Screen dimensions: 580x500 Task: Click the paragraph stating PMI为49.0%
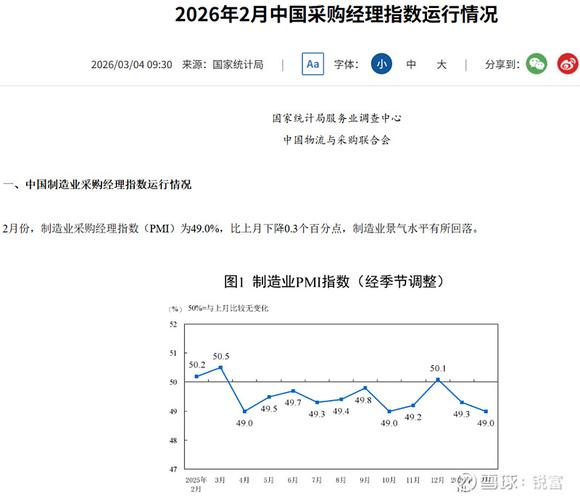click(x=240, y=229)
